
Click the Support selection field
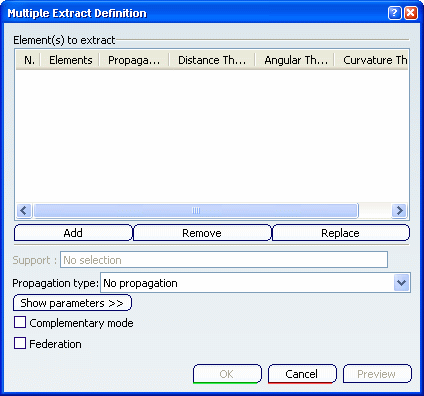pos(224,260)
